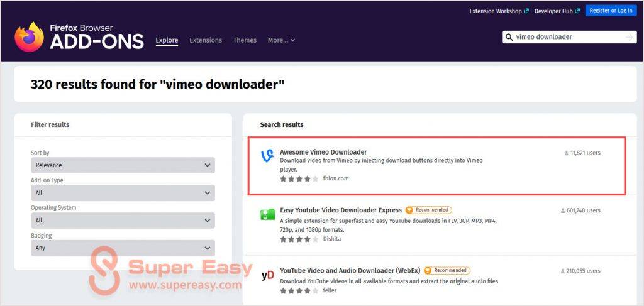Click star rating of YouTube Video and Audio Downloader
This screenshot has width=644, height=306.
[x=299, y=291]
